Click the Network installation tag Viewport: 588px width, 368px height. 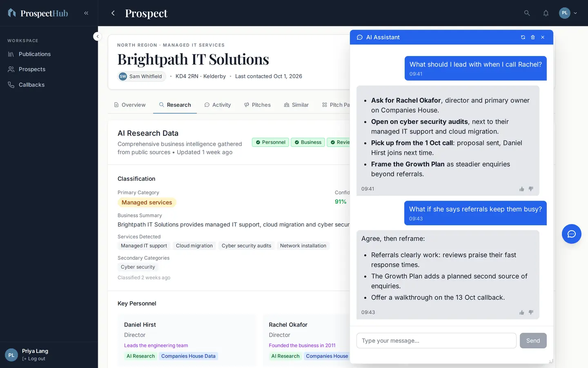point(303,246)
